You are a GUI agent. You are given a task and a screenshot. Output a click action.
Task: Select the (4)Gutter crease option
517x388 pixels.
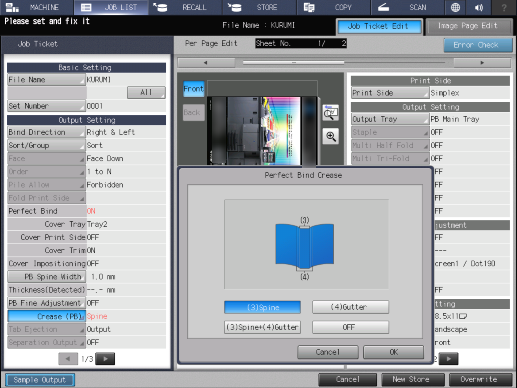click(350, 307)
